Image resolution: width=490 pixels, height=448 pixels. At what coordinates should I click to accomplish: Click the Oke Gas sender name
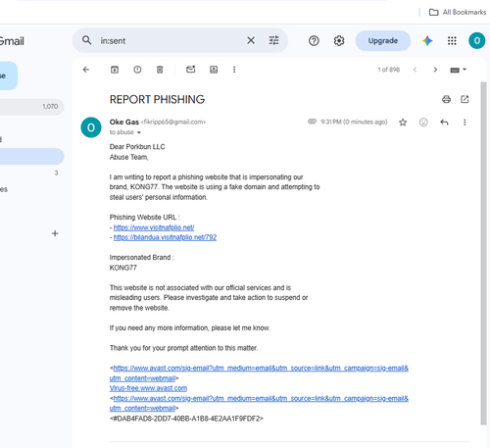tap(124, 122)
